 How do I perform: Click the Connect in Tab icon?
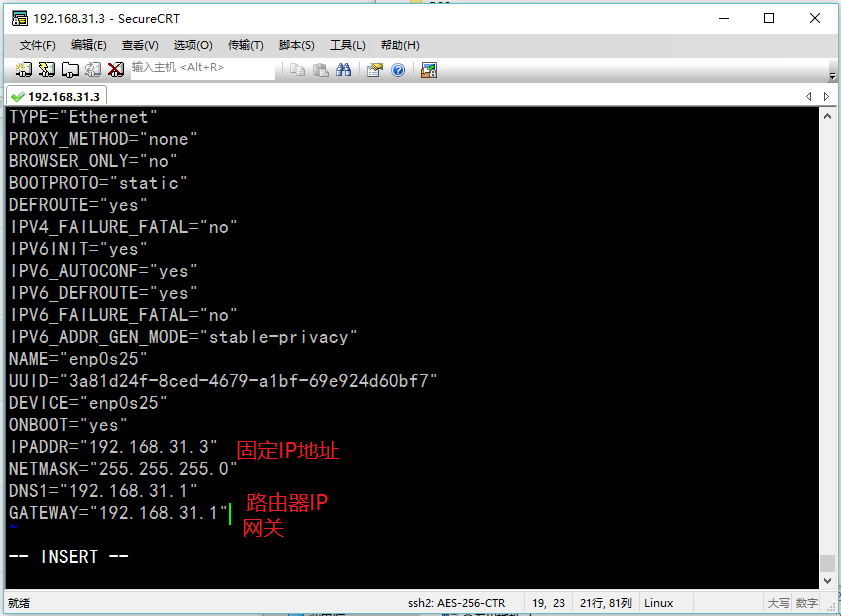tap(70, 70)
